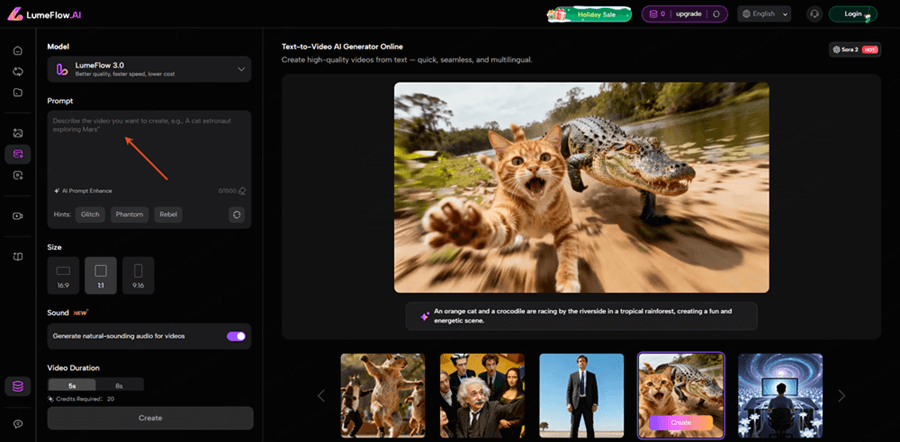Select the 9:16 size option
This screenshot has width=900, height=442.
pyautogui.click(x=138, y=276)
